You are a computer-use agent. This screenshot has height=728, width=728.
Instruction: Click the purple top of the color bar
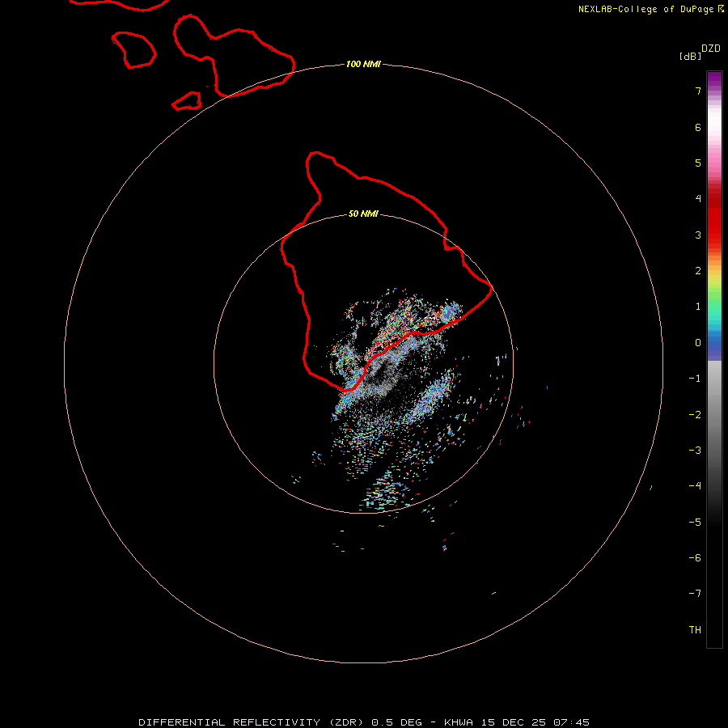pos(714,79)
